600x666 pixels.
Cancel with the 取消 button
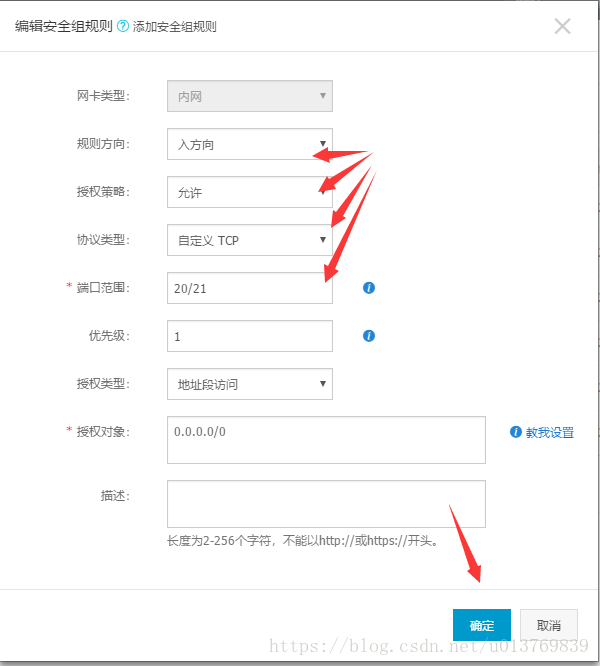549,625
